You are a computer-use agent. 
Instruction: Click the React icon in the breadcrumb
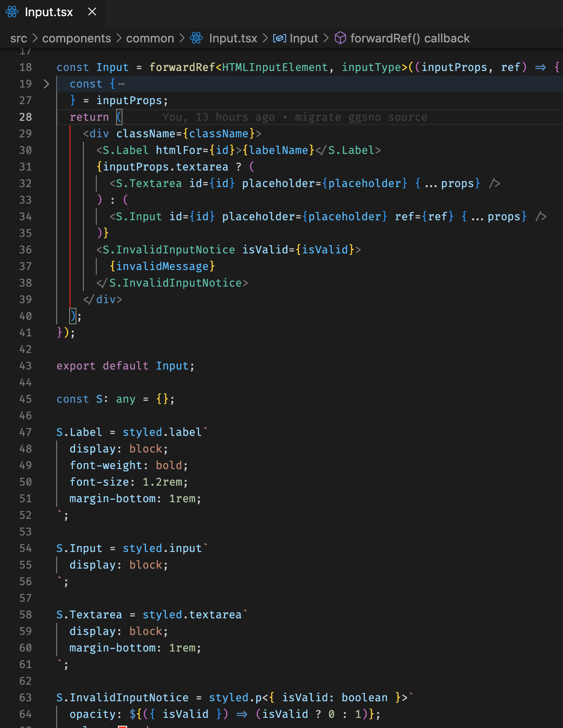(197, 38)
